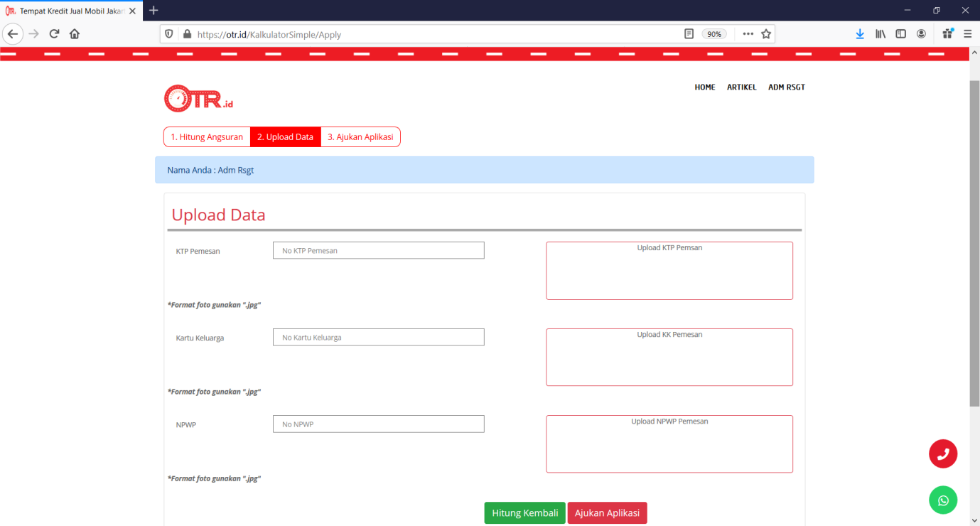Open the Firefox account profile icon
The image size is (980, 526).
pyautogui.click(x=921, y=33)
